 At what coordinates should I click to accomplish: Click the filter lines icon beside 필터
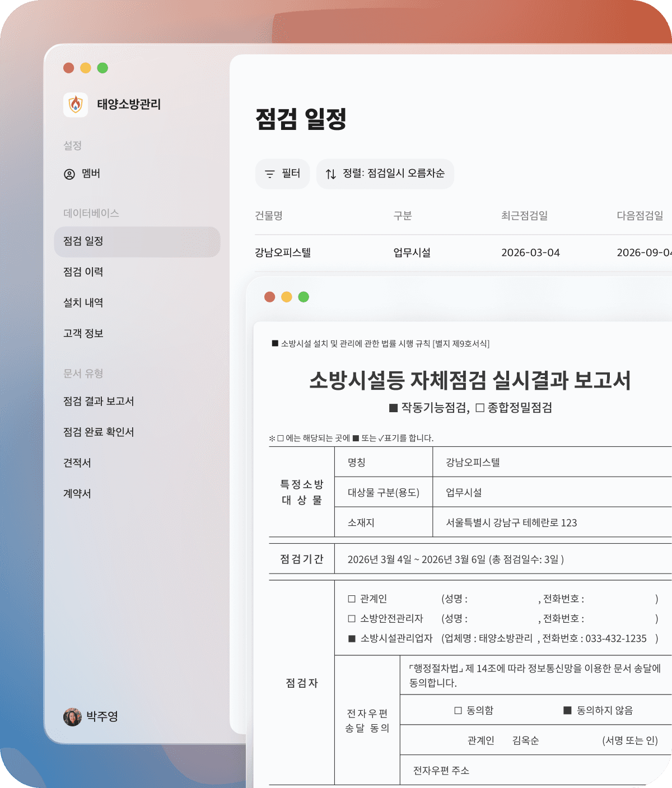[x=270, y=174]
